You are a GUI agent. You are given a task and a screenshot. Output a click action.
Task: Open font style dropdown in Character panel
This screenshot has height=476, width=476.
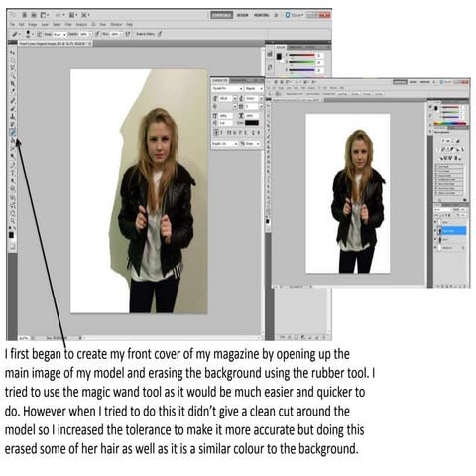pyautogui.click(x=254, y=89)
